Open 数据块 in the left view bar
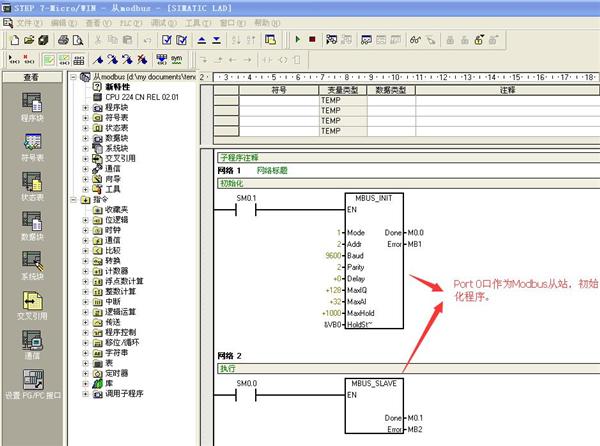Image resolution: width=600 pixels, height=446 pixels. (x=32, y=226)
